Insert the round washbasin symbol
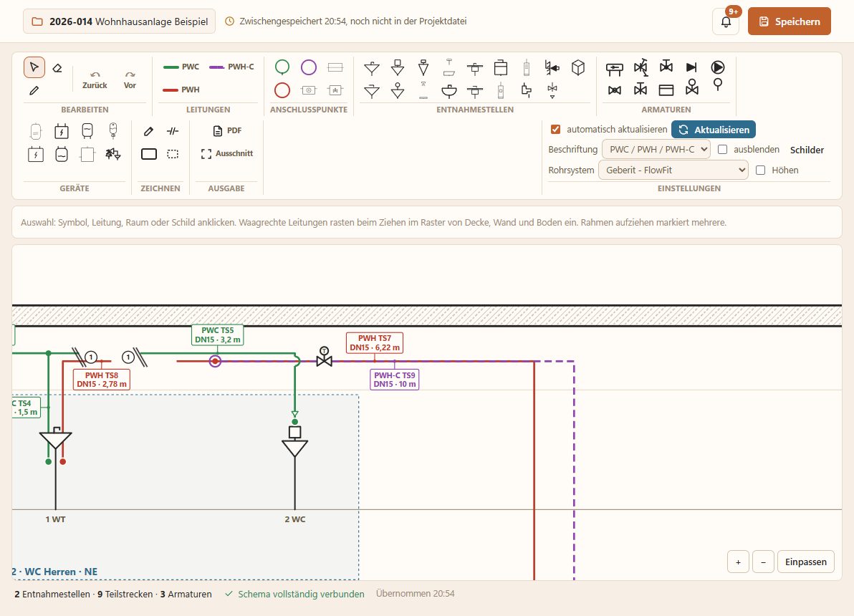854x616 pixels. tap(448, 90)
